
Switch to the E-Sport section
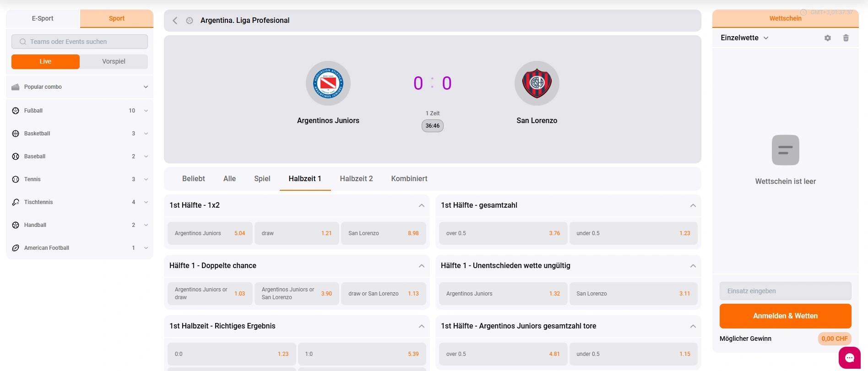[x=43, y=19]
